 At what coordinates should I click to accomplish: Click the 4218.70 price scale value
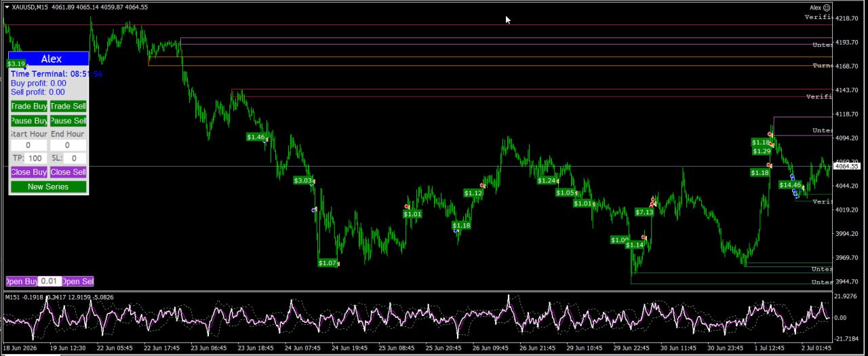[x=848, y=18]
